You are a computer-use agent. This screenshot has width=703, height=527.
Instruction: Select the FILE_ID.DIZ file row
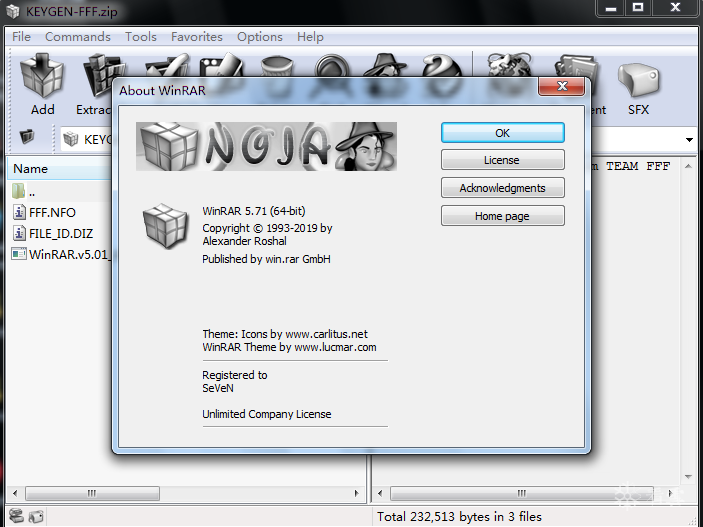pos(60,233)
